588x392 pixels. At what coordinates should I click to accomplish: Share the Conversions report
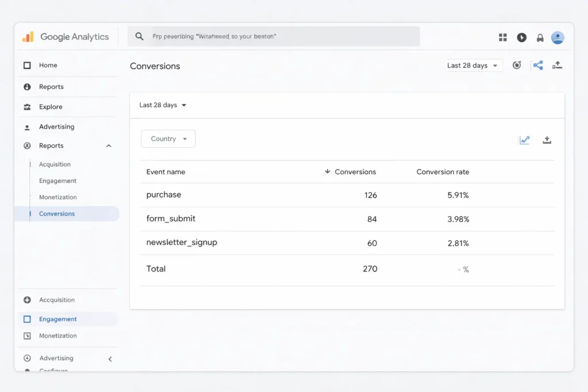coord(537,65)
